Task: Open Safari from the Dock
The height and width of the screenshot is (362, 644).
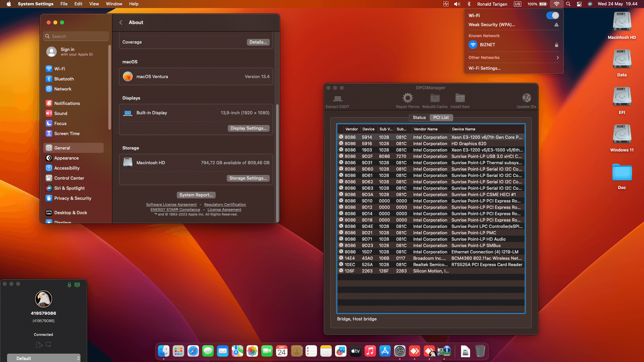Action: coord(193,351)
